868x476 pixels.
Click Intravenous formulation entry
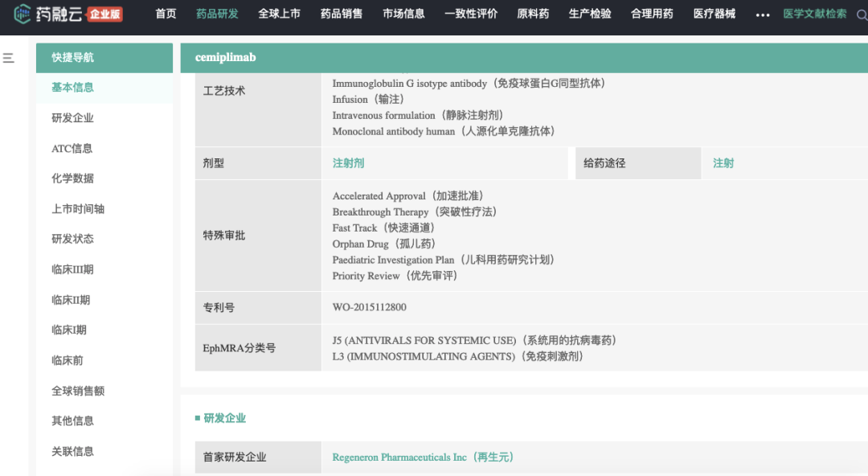pos(419,115)
